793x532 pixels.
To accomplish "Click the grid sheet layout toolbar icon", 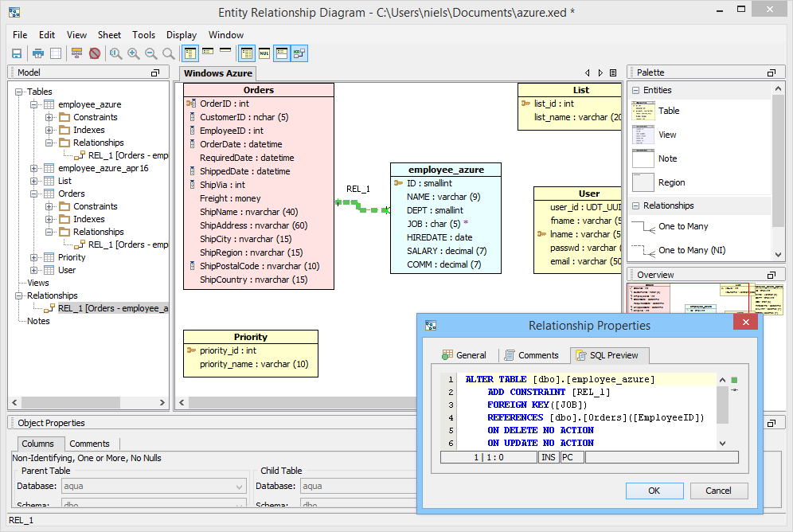I will (x=56, y=53).
